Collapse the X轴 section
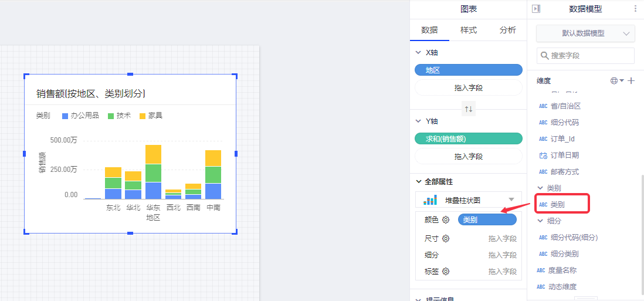 (419, 53)
